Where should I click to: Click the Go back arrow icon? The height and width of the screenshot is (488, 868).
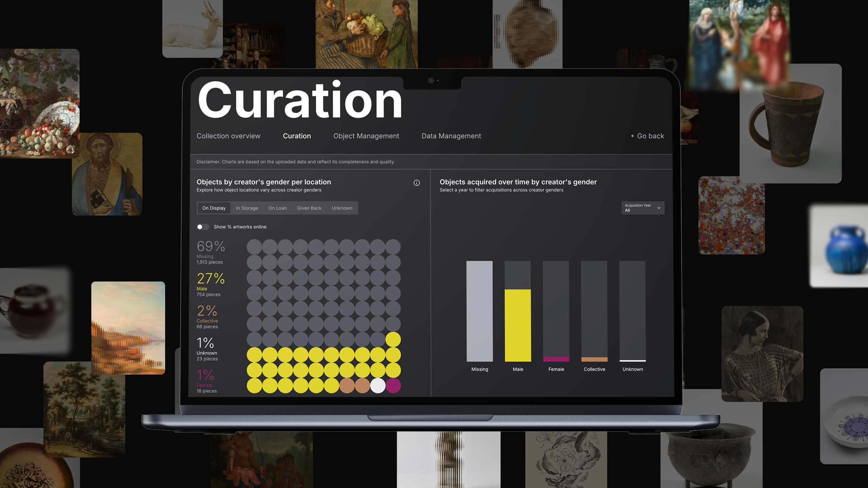click(633, 136)
